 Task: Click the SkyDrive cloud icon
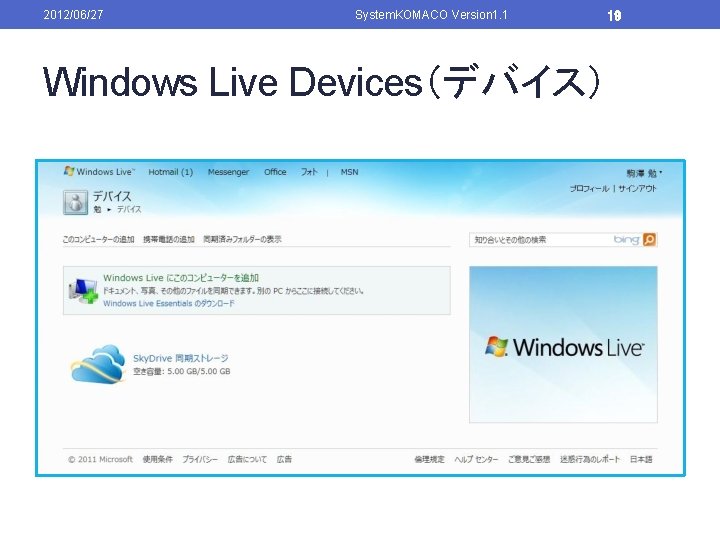(x=98, y=364)
